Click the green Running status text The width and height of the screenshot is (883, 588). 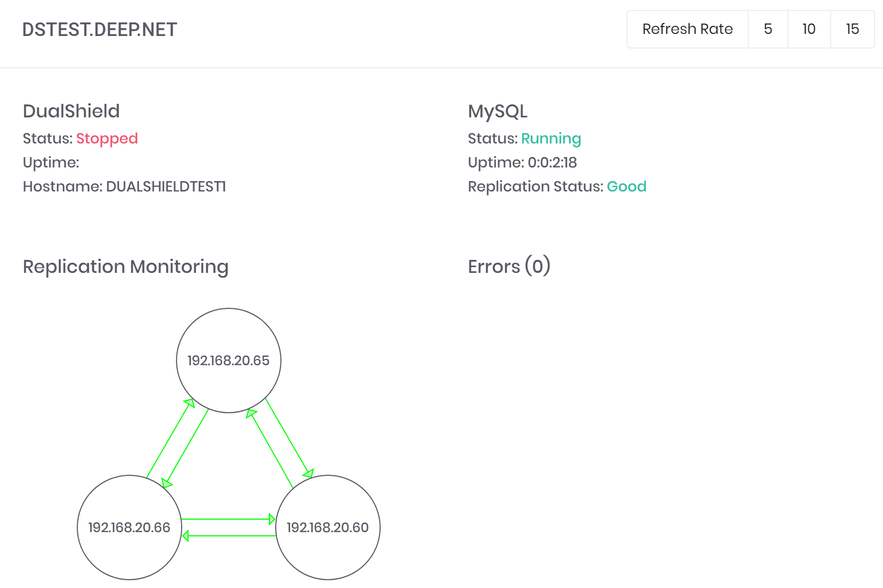pos(551,138)
